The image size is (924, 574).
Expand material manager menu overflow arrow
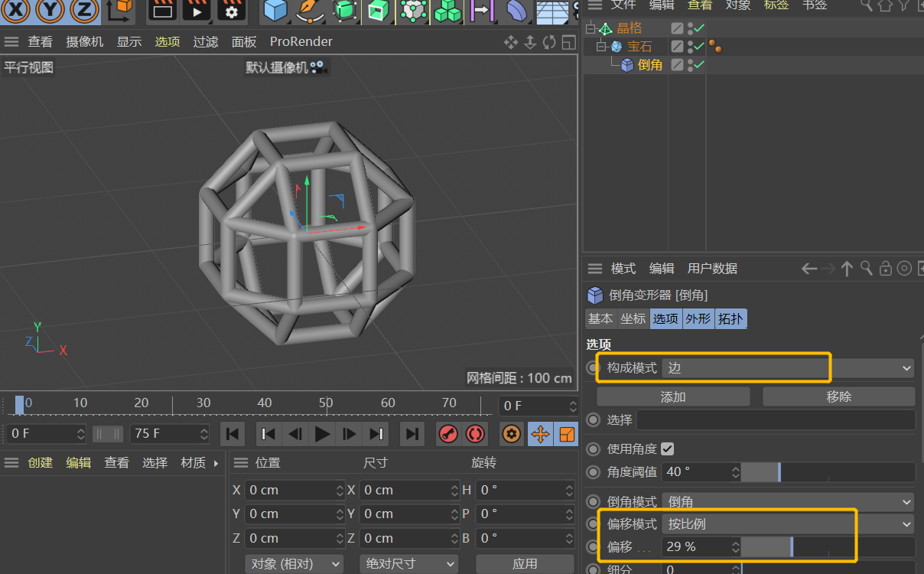(x=216, y=463)
